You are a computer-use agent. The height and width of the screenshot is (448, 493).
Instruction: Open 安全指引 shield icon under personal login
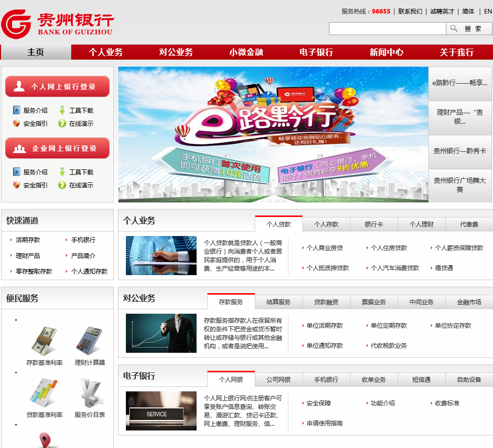click(17, 123)
